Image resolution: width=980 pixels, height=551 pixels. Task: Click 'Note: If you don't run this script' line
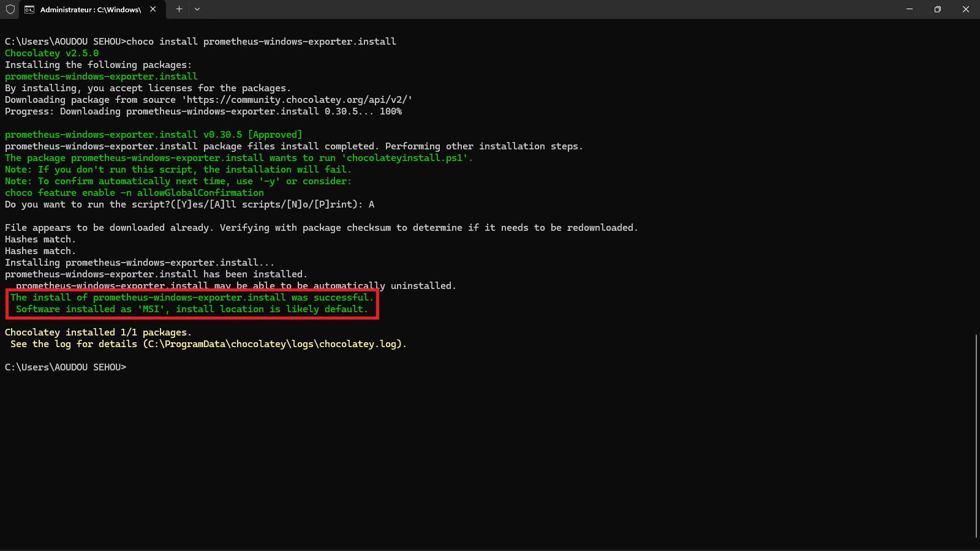178,170
